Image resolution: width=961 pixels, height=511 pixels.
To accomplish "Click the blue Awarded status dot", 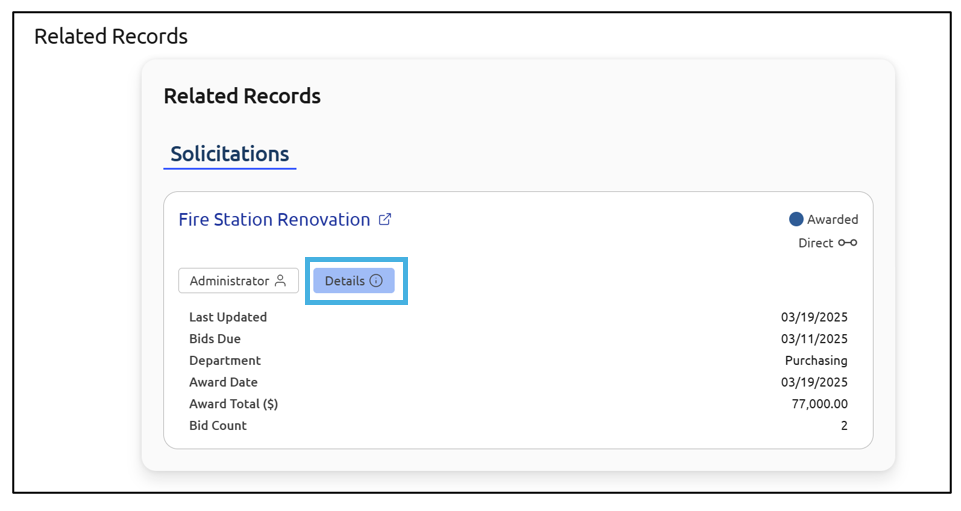I will click(796, 219).
